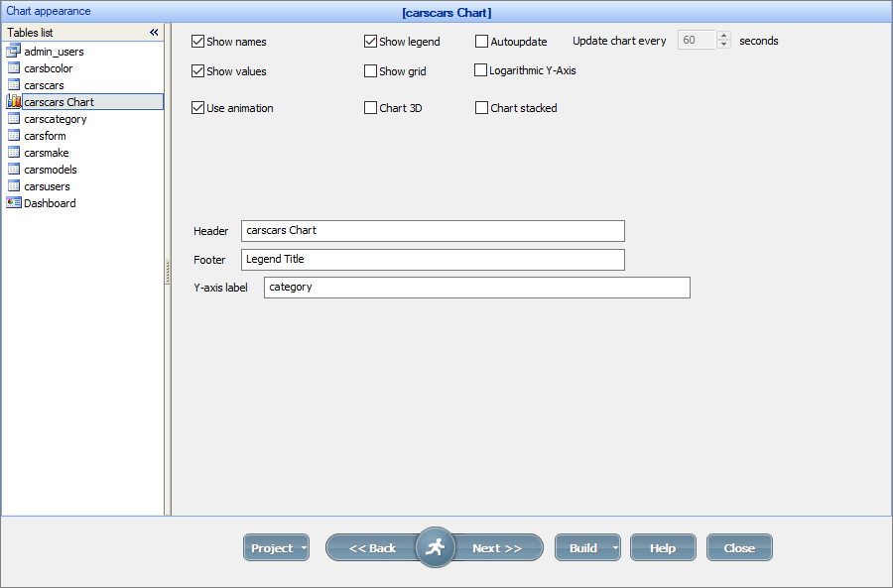This screenshot has width=893, height=588.
Task: Go to the Next step
Action: [x=498, y=548]
